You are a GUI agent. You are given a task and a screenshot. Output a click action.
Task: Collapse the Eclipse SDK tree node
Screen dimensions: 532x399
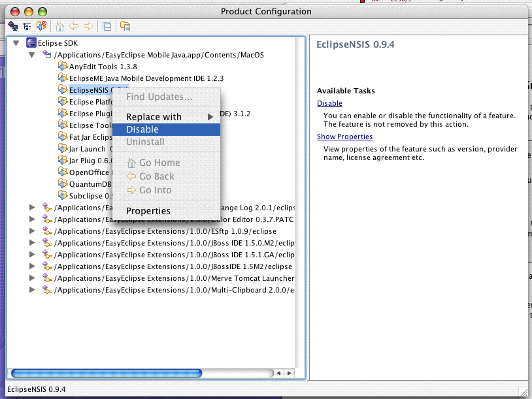point(16,42)
